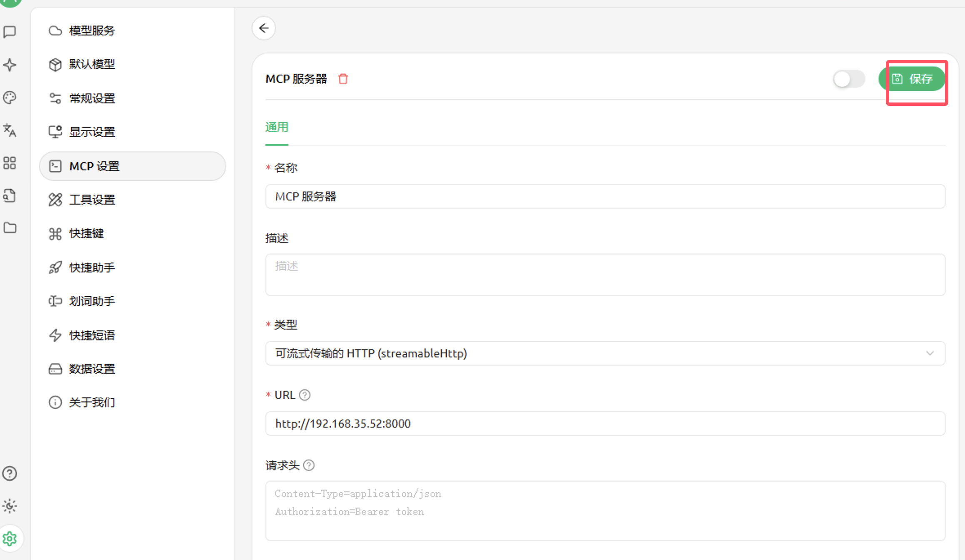Click the back arrow button

[264, 28]
